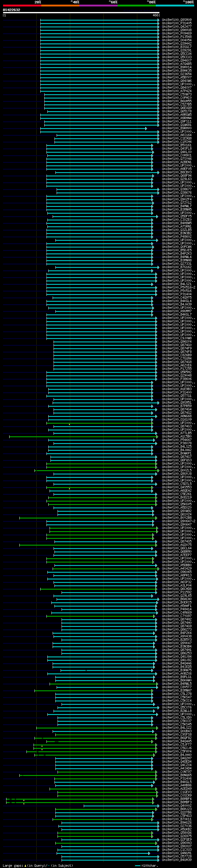Choose hit UniRef100_B4LSZ5
197x868 pixels.
coord(177,447)
